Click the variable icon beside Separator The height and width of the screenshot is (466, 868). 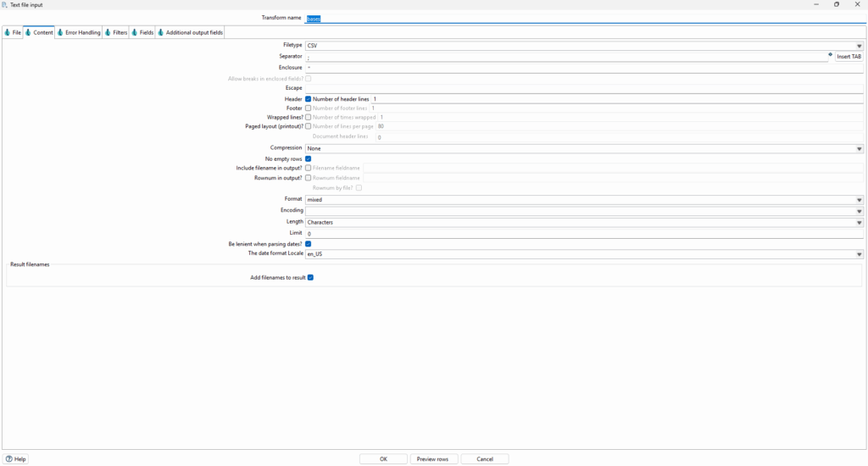(831, 54)
